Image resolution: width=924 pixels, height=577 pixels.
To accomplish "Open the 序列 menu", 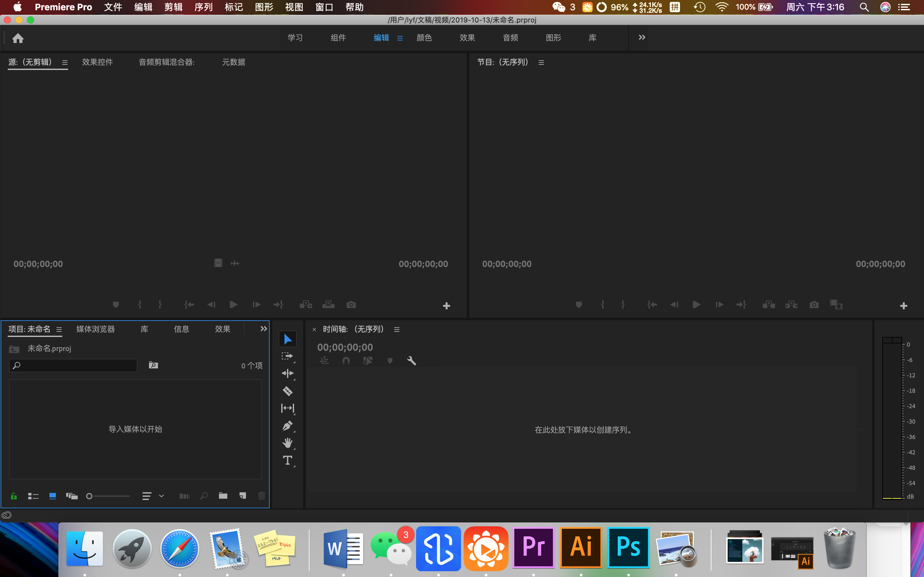I will click(204, 7).
